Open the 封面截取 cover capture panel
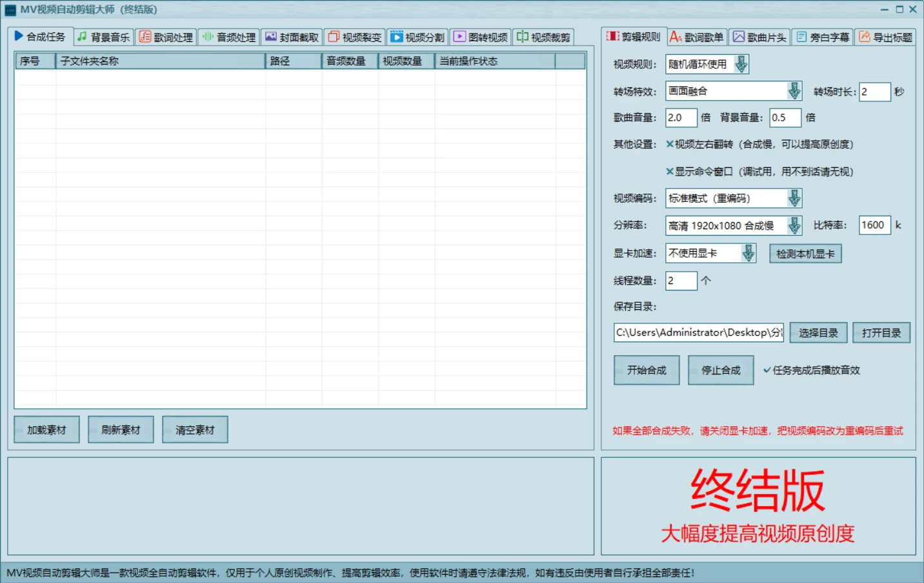 point(292,37)
